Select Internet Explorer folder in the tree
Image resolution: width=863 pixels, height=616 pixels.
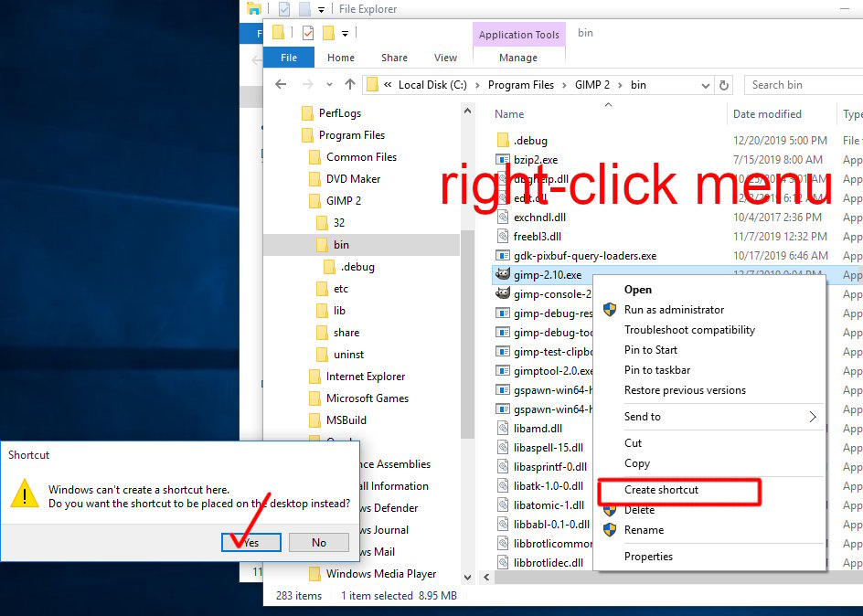[366, 377]
